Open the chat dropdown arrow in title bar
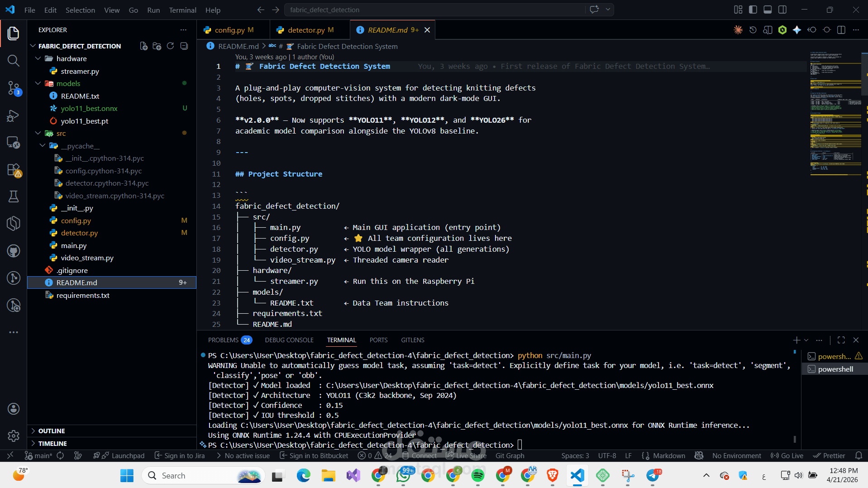 coord(608,10)
